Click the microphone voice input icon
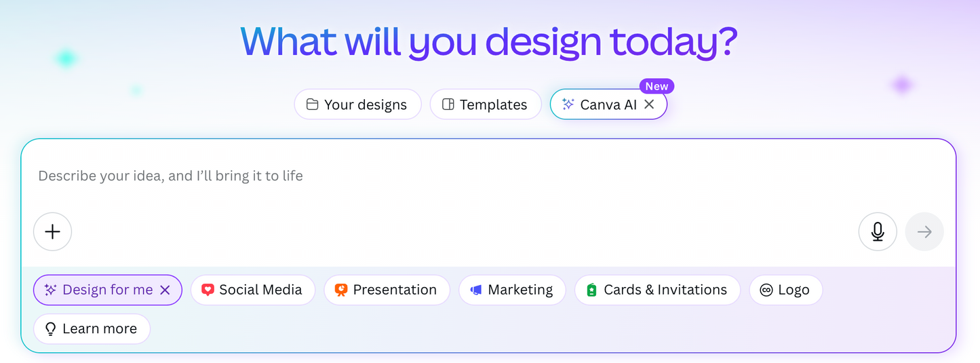The width and height of the screenshot is (980, 363). point(878,232)
